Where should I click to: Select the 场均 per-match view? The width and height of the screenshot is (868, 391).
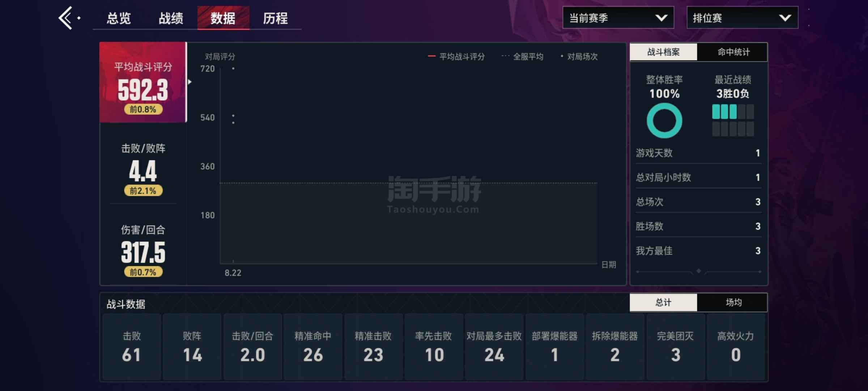coord(733,302)
